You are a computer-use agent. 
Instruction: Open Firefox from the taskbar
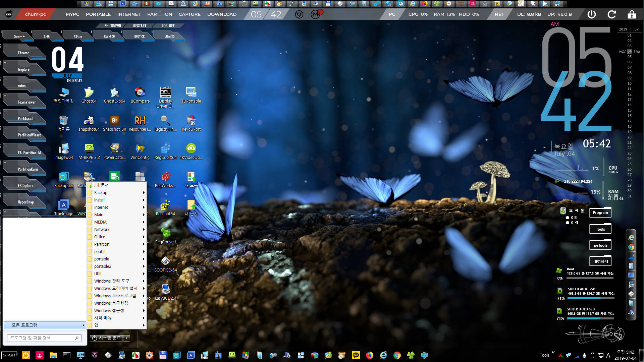coord(369,355)
